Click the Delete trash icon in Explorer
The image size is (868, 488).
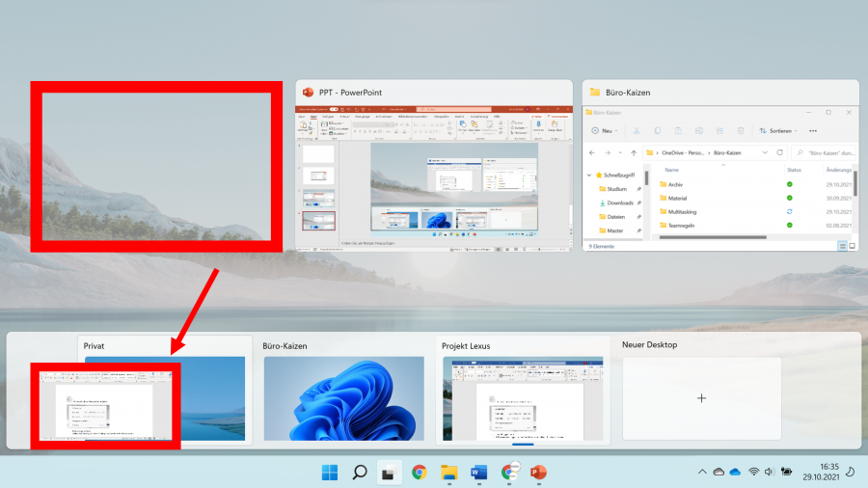[x=741, y=131]
